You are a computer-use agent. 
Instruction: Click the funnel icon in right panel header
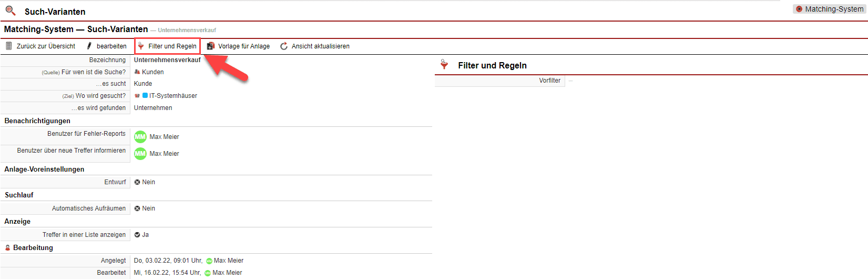[444, 65]
